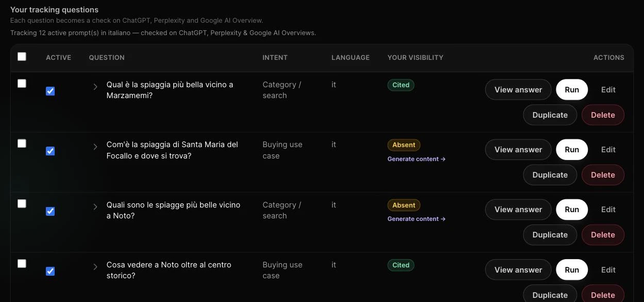The width and height of the screenshot is (644, 302).
Task: Click question text 'Qual è la spiaggia più bella vicino a Marzamemi?'
Action: [170, 90]
